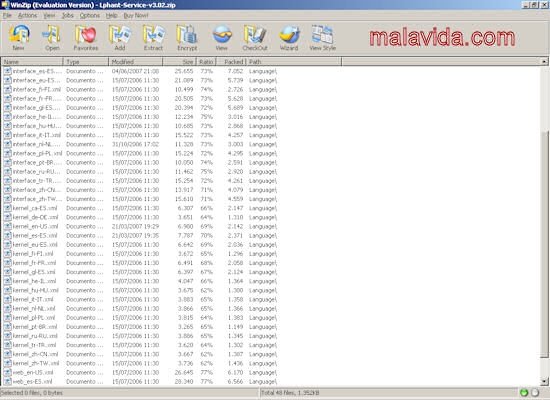The width and height of the screenshot is (550, 400).
Task: Select the file kernel_eu-ES.xml
Action: tap(35, 245)
